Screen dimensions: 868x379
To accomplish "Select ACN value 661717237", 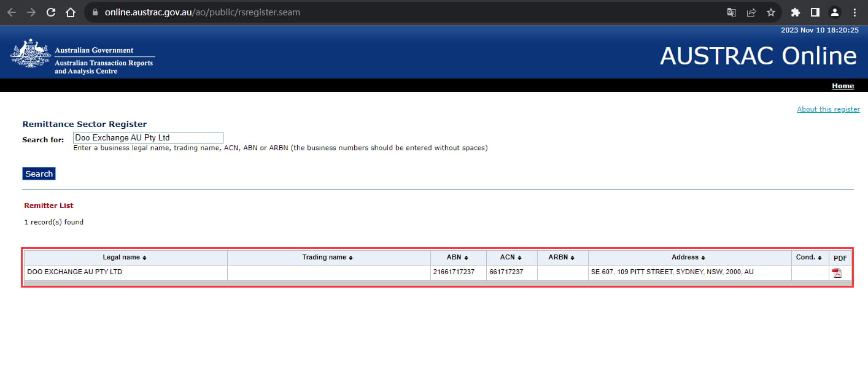I will click(506, 272).
